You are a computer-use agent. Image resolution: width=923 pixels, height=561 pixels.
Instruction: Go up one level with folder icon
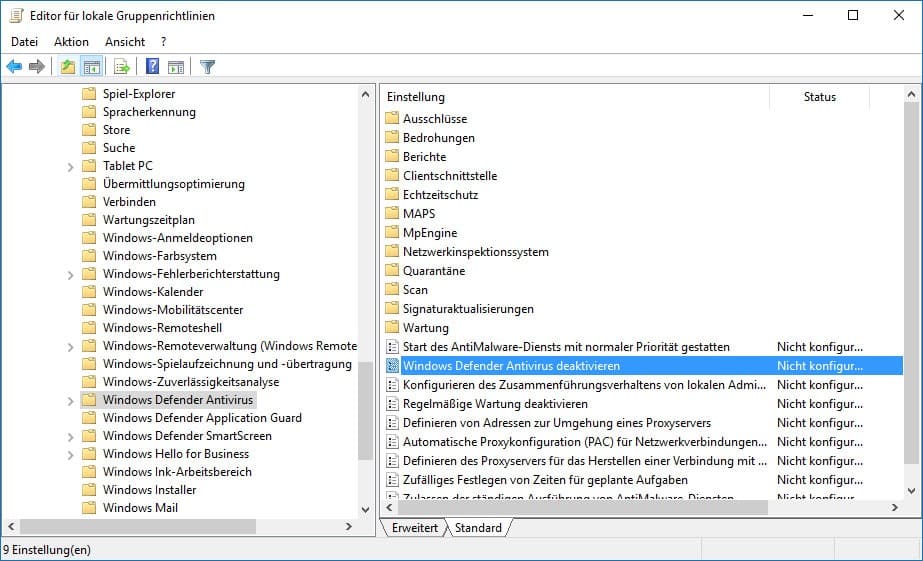[x=68, y=67]
